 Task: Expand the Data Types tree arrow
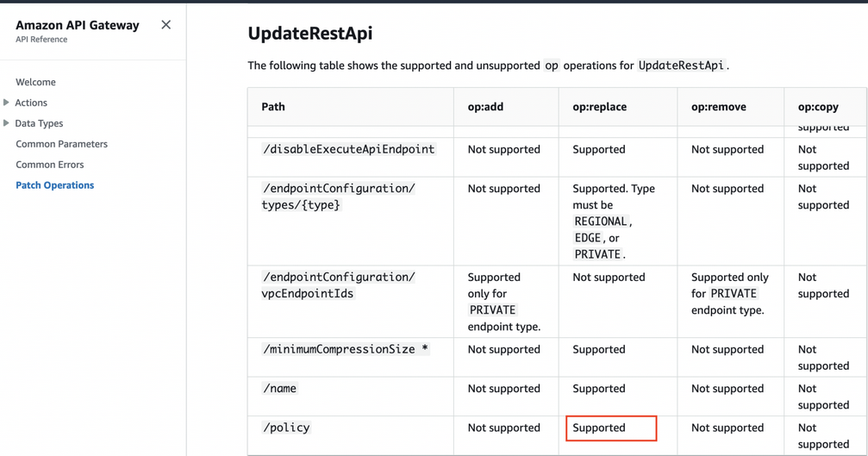tap(6, 123)
